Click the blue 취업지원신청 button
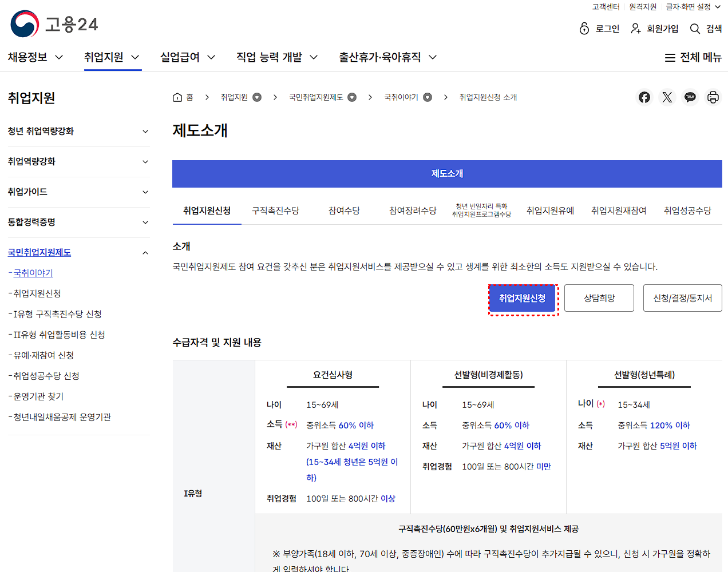 pyautogui.click(x=522, y=299)
